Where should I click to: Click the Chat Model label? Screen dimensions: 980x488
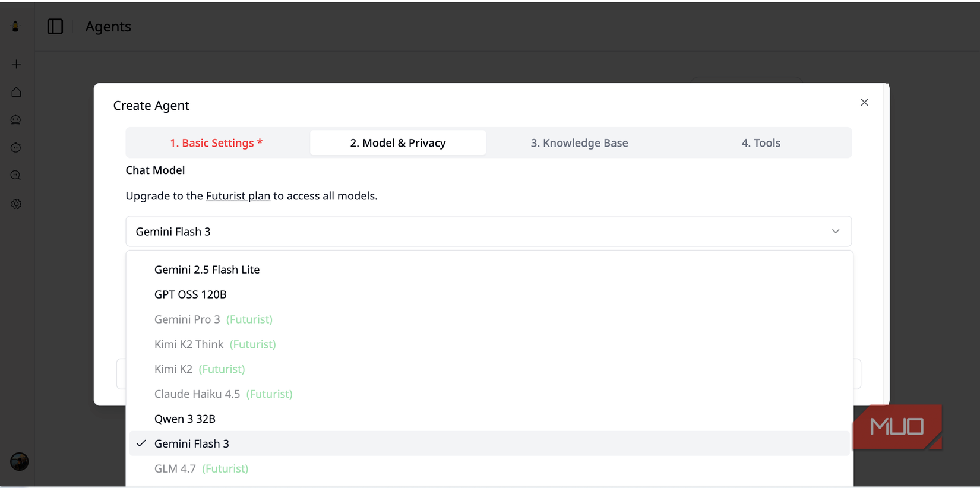point(155,170)
